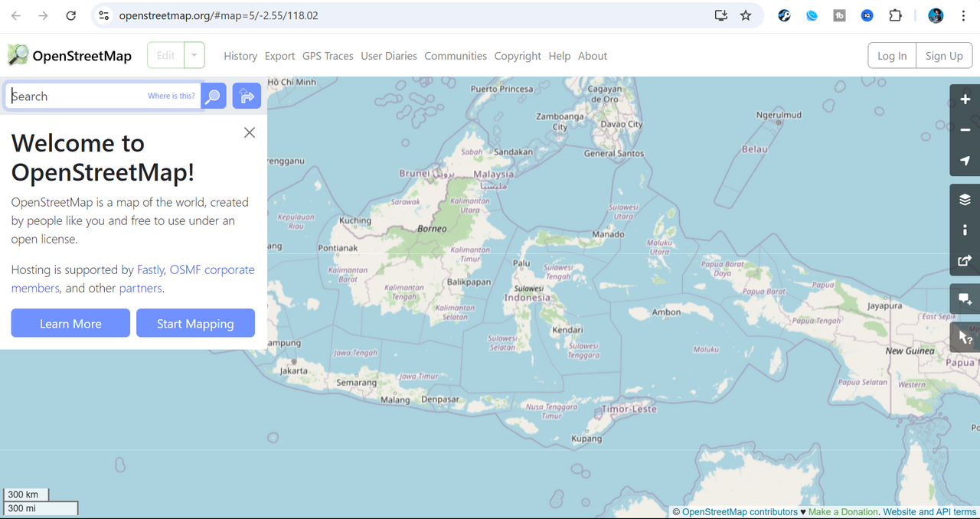
Task: Click the Davao City label
Action: (622, 124)
